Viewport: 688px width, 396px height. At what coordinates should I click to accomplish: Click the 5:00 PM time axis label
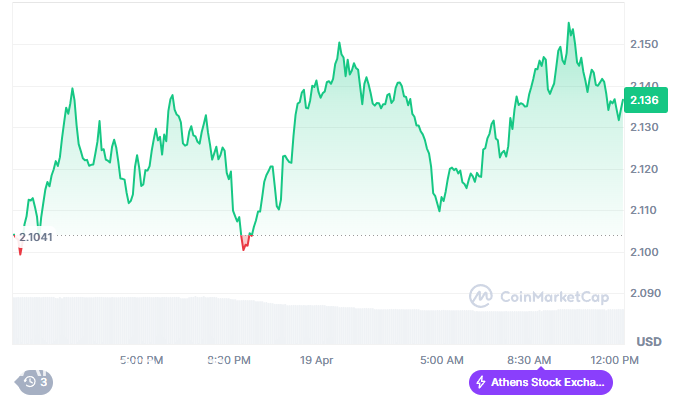coord(141,360)
